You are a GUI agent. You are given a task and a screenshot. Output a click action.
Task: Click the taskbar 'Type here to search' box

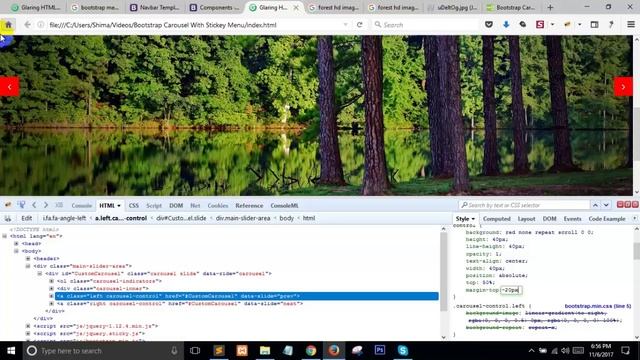tap(102, 351)
